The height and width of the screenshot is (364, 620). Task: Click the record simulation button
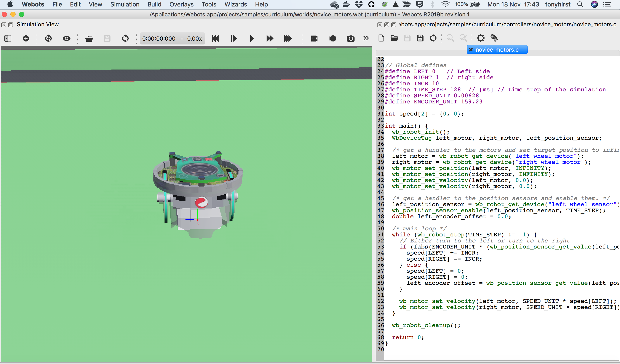point(332,39)
